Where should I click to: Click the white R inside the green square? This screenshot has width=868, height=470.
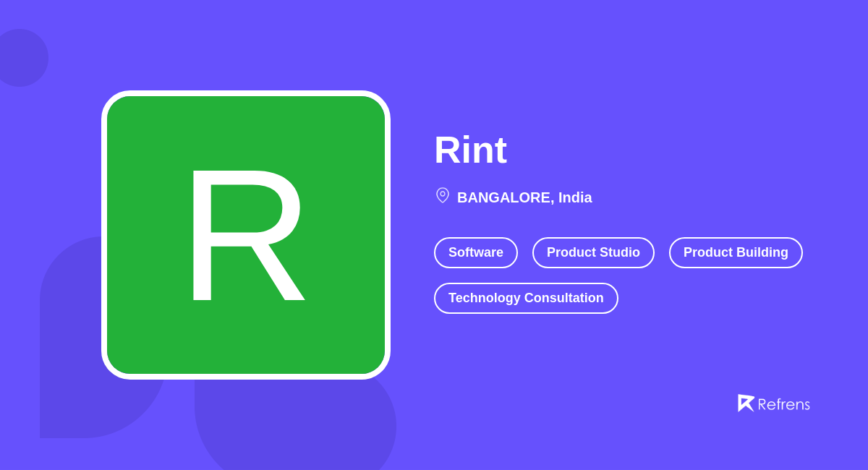(246, 235)
